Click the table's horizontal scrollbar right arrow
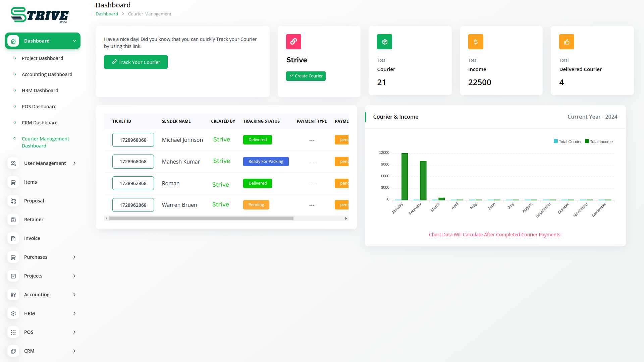 [346, 218]
